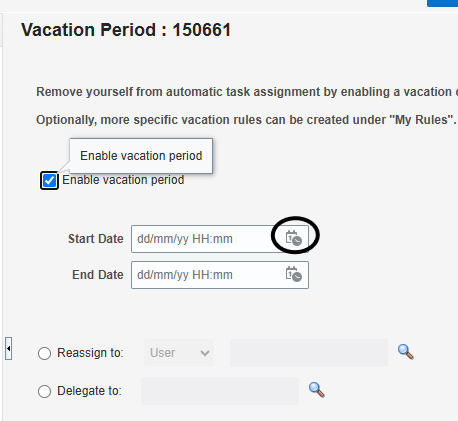Click the Enable vacation period tooltip popup
Image resolution: width=458 pixels, height=421 pixels.
(141, 156)
